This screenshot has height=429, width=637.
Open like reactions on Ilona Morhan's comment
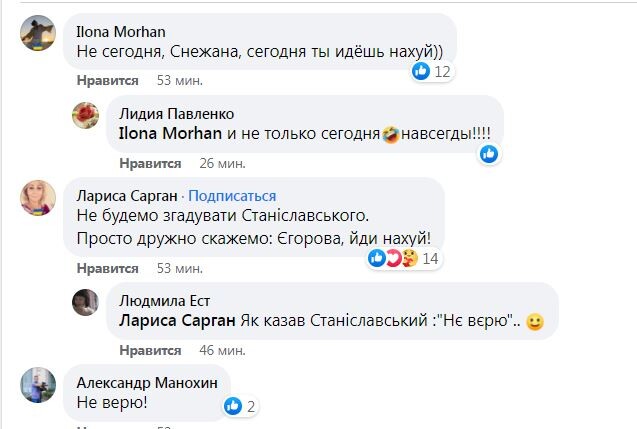click(432, 71)
